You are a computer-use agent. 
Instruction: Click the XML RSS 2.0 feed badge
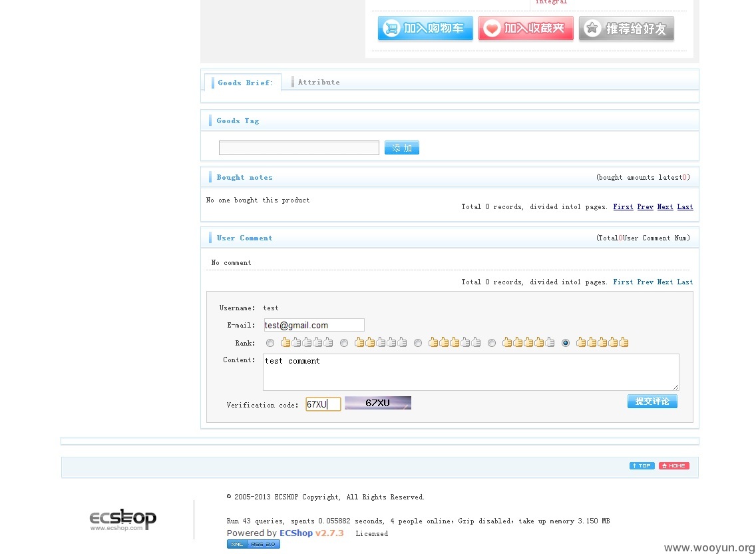[x=253, y=544]
